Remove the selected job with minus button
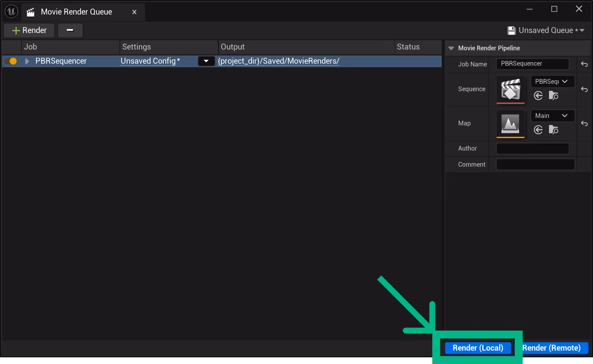 [x=70, y=30]
